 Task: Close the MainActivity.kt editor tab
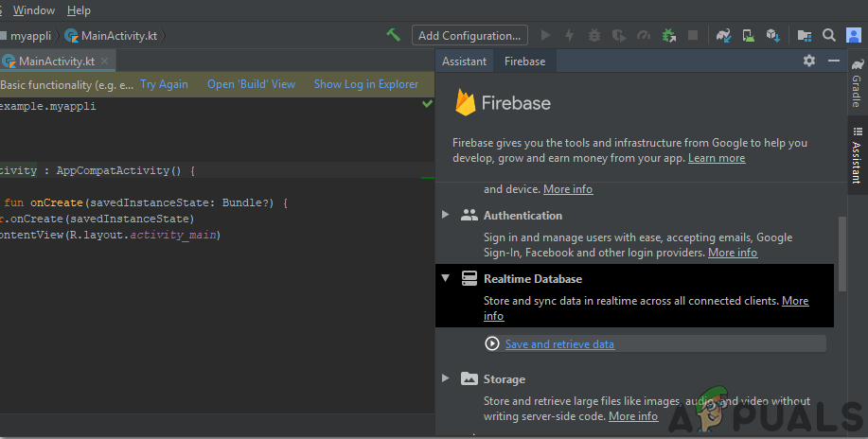coord(104,61)
